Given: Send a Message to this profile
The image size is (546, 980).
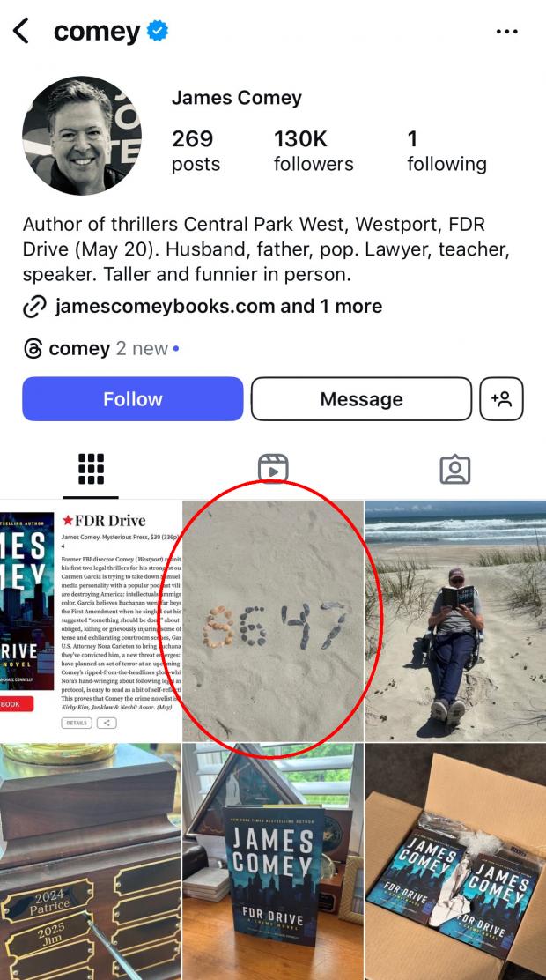Looking at the screenshot, I should [x=361, y=398].
